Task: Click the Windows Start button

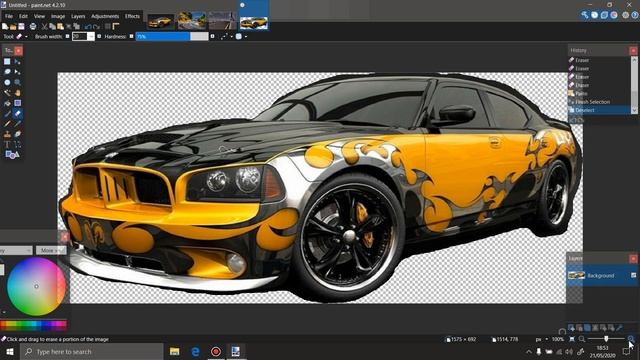Action: point(9,351)
